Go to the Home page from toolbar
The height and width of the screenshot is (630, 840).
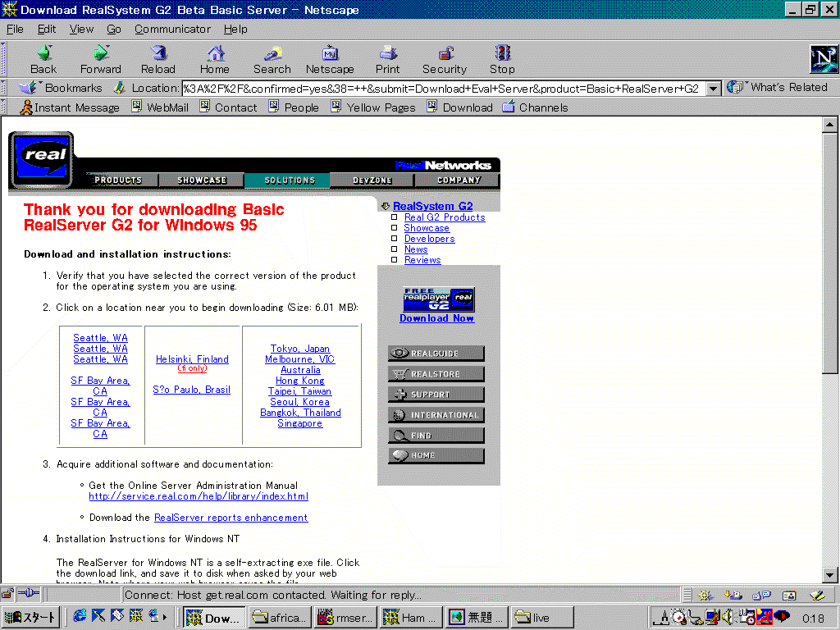[x=215, y=59]
